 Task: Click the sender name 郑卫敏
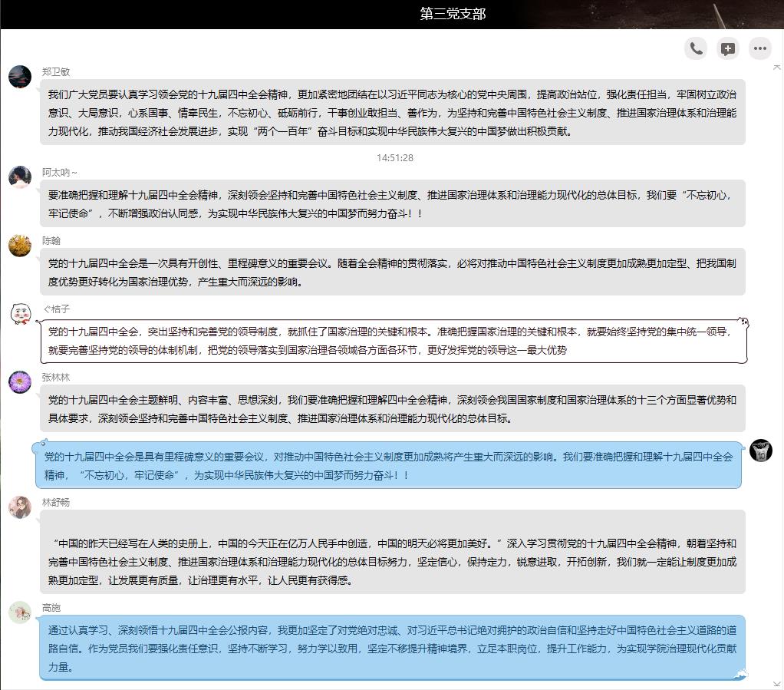[x=56, y=72]
